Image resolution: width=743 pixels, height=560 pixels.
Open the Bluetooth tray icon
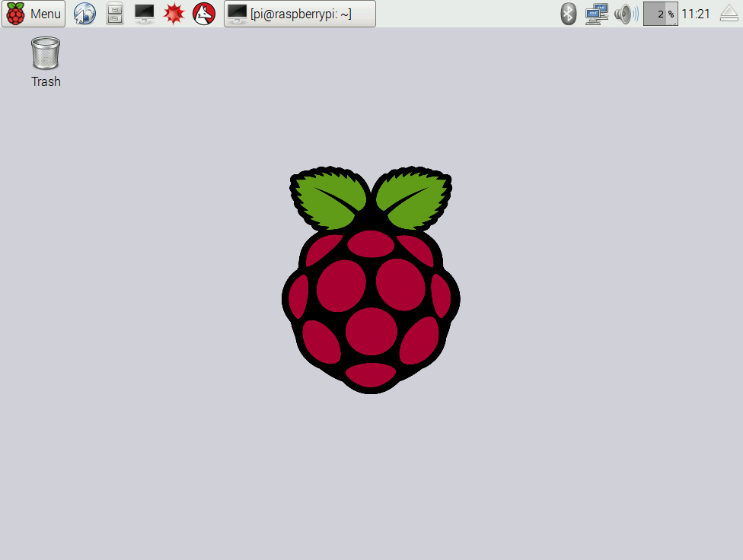tap(568, 14)
